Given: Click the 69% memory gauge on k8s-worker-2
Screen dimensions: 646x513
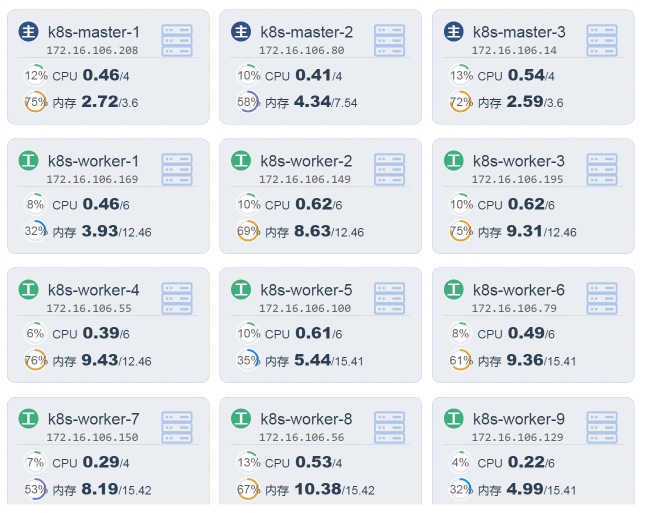Looking at the screenshot, I should [x=249, y=231].
